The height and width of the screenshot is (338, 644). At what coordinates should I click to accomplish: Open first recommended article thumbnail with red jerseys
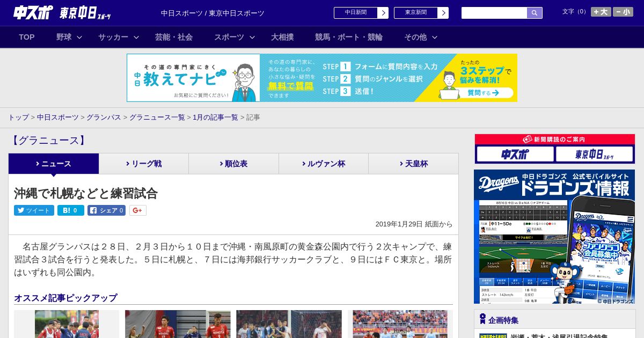[67, 324]
